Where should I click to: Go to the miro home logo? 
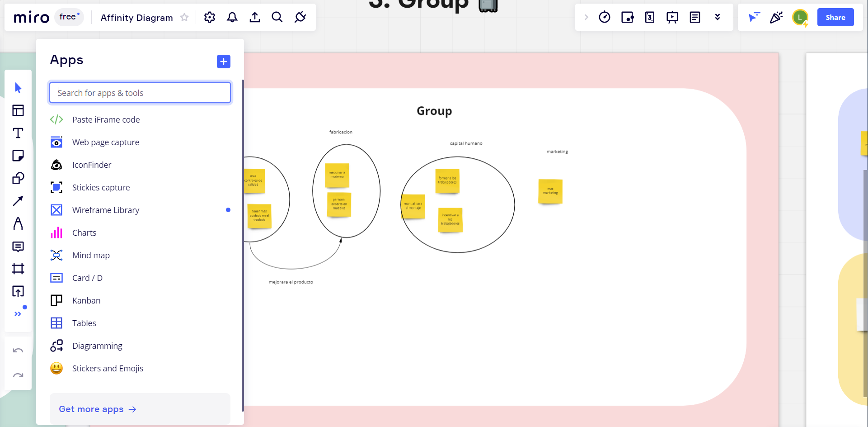coord(31,17)
